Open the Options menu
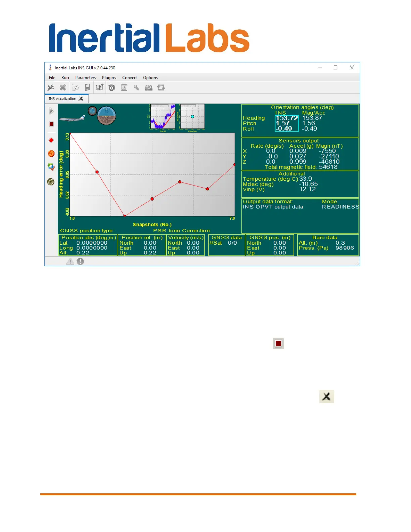The height and width of the screenshot is (532, 411). (x=150, y=78)
